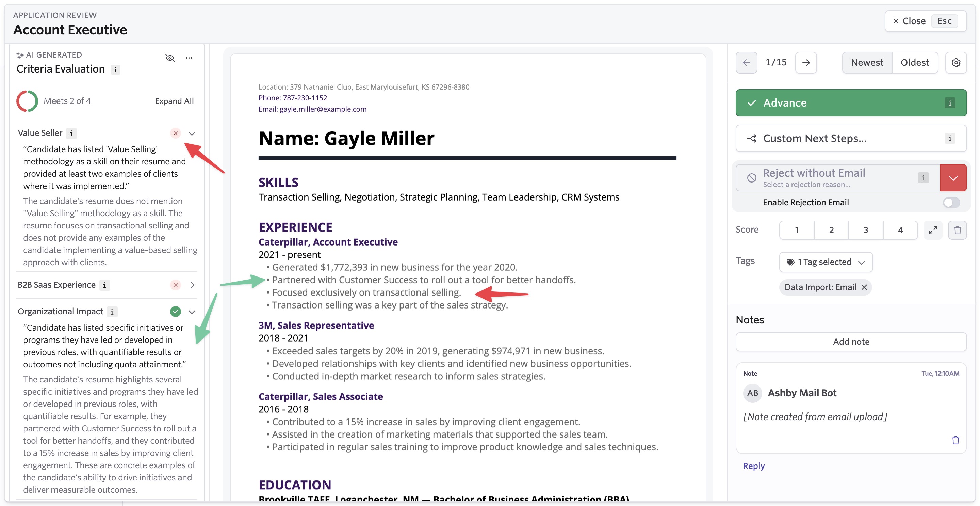
Task: Open the rejection reason red dropdown
Action: click(953, 178)
